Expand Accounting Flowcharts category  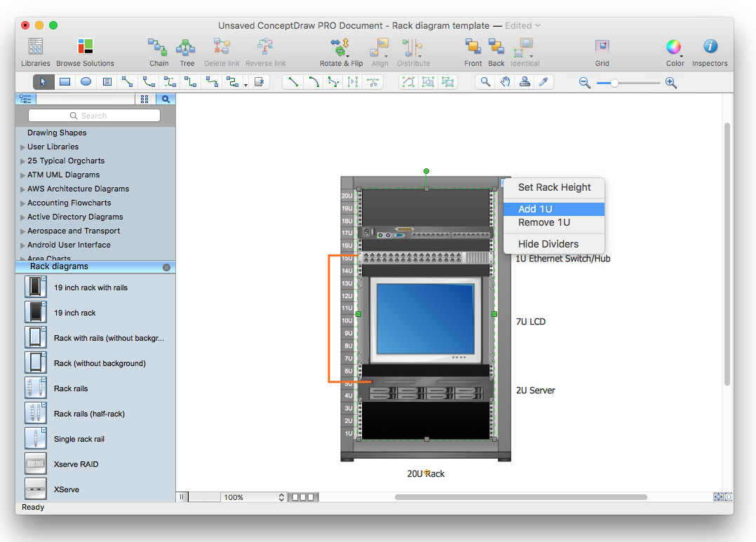click(x=22, y=203)
